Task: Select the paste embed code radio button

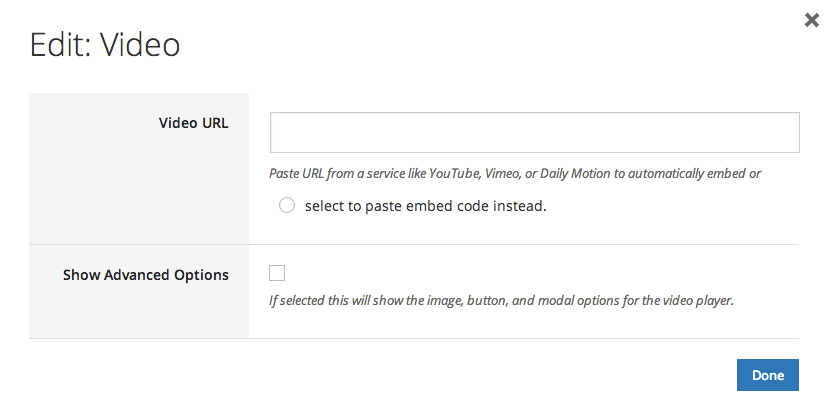Action: pyautogui.click(x=287, y=206)
